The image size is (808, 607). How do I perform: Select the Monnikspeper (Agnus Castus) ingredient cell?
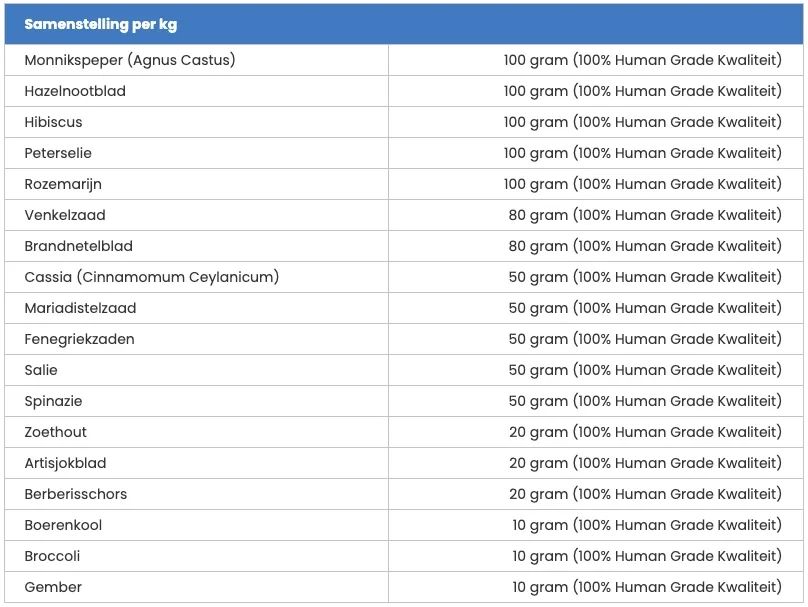coord(130,60)
